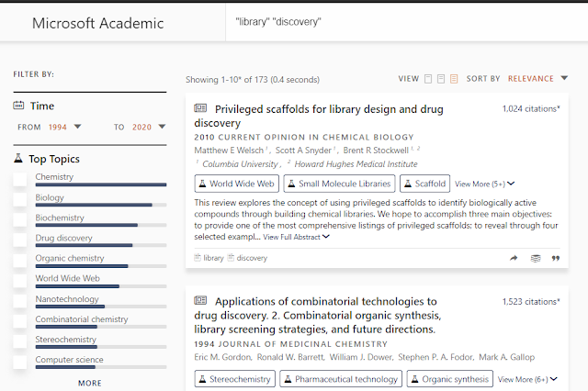This screenshot has height=391, width=588.
Task: Open author William J. Dower
Action: [361, 357]
